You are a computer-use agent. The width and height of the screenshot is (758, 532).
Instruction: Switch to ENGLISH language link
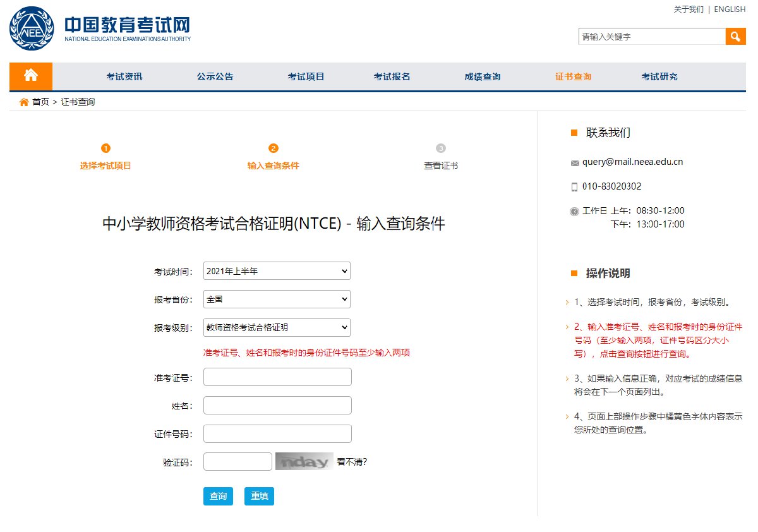click(730, 9)
